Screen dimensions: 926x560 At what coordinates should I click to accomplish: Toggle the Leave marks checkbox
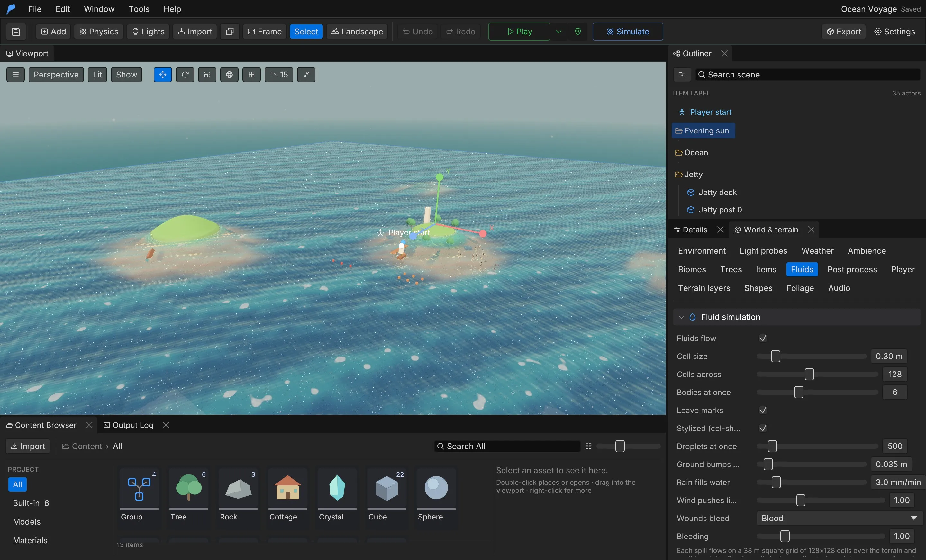tap(763, 410)
